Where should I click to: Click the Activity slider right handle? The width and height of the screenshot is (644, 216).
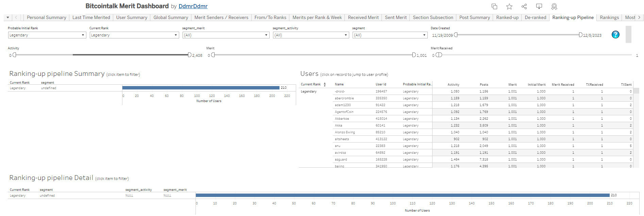[189, 55]
